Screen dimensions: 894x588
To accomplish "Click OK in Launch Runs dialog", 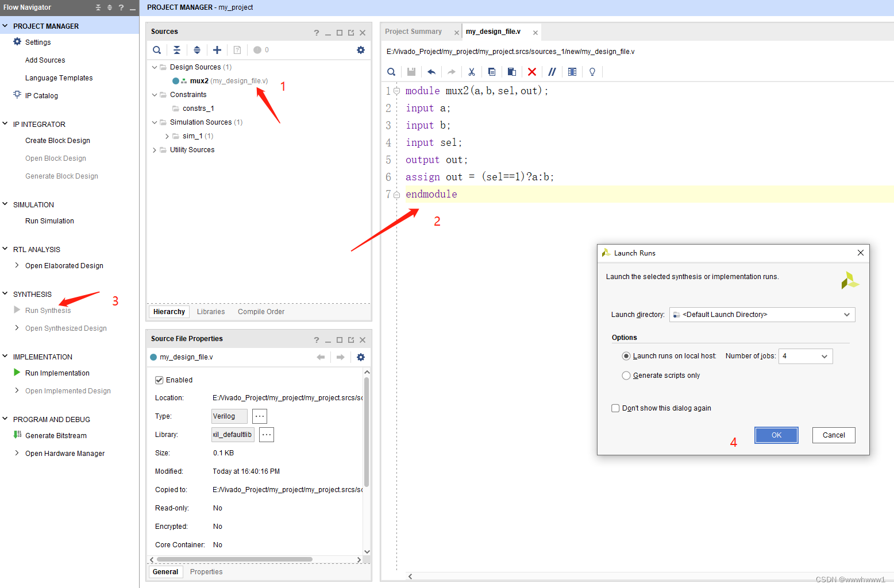I will (776, 435).
